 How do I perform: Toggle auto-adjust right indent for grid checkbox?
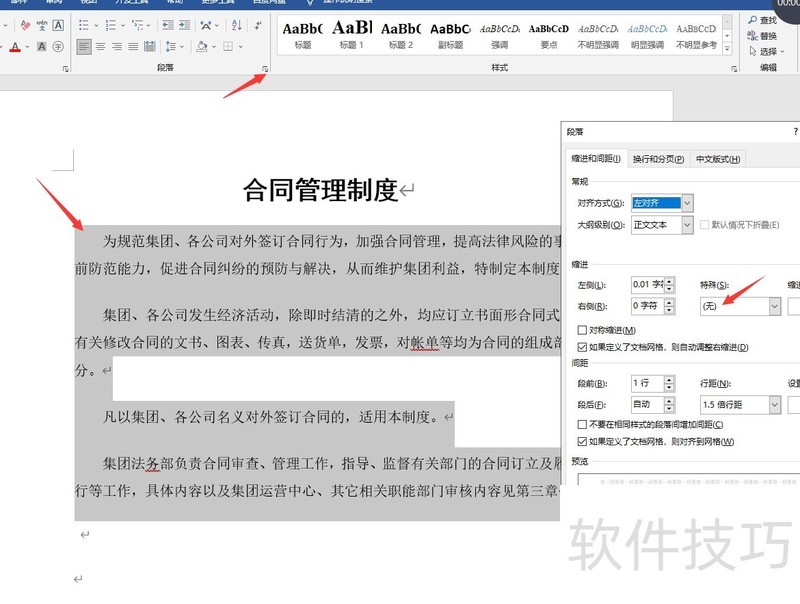click(x=583, y=347)
